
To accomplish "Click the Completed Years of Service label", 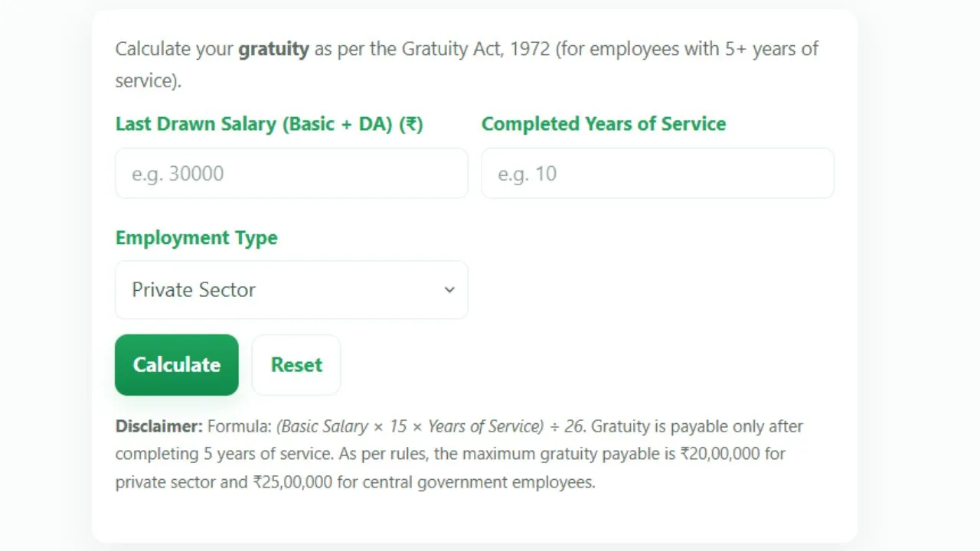I will [x=603, y=123].
